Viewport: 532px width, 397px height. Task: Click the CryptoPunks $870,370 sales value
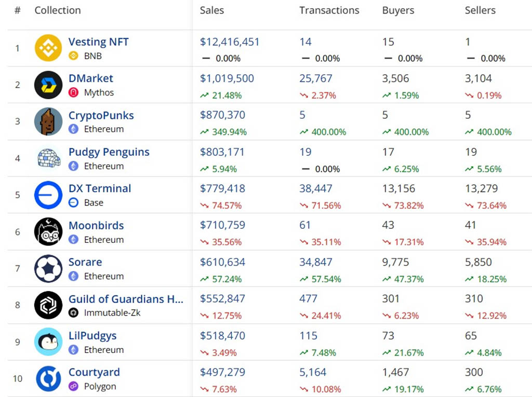[x=222, y=115]
